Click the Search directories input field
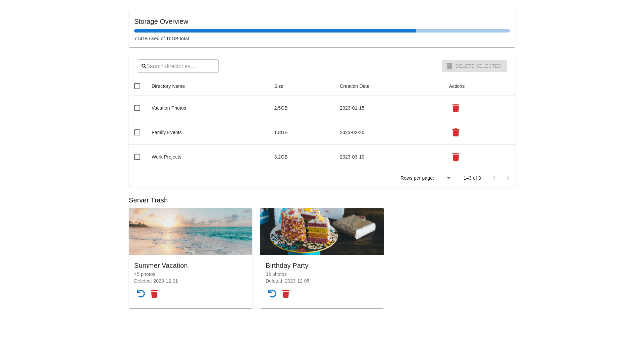The image size is (644, 362). (181, 66)
